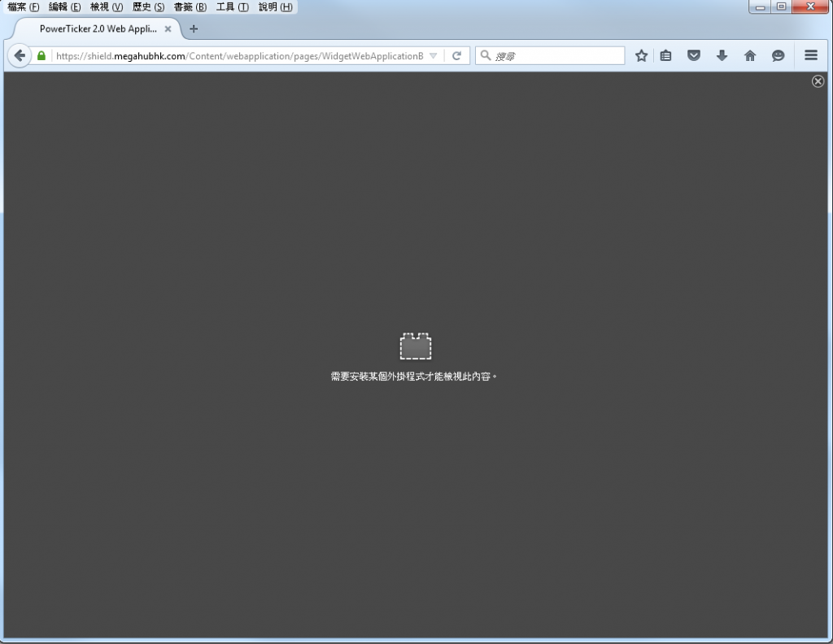Viewport: 833px width, 644px height.
Task: Open the secure connection padlock info
Action: 41,56
